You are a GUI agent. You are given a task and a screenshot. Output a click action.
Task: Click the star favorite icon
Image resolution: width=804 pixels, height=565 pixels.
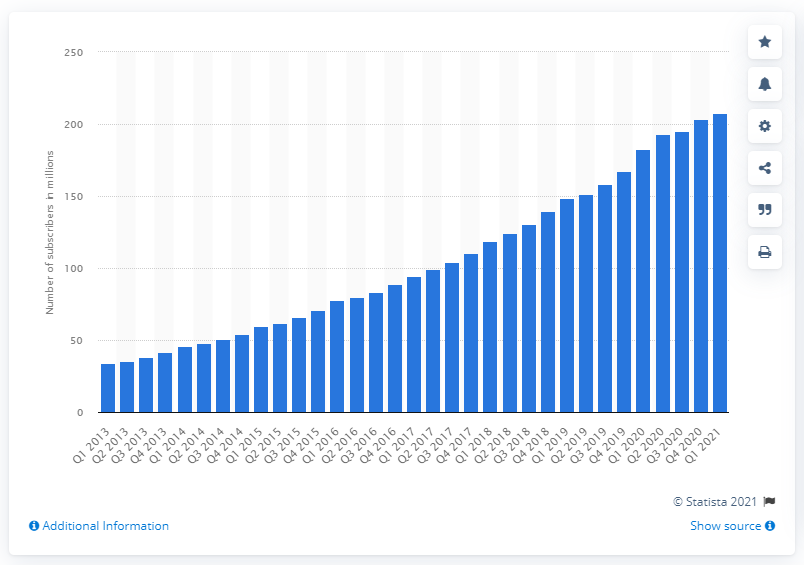point(765,42)
